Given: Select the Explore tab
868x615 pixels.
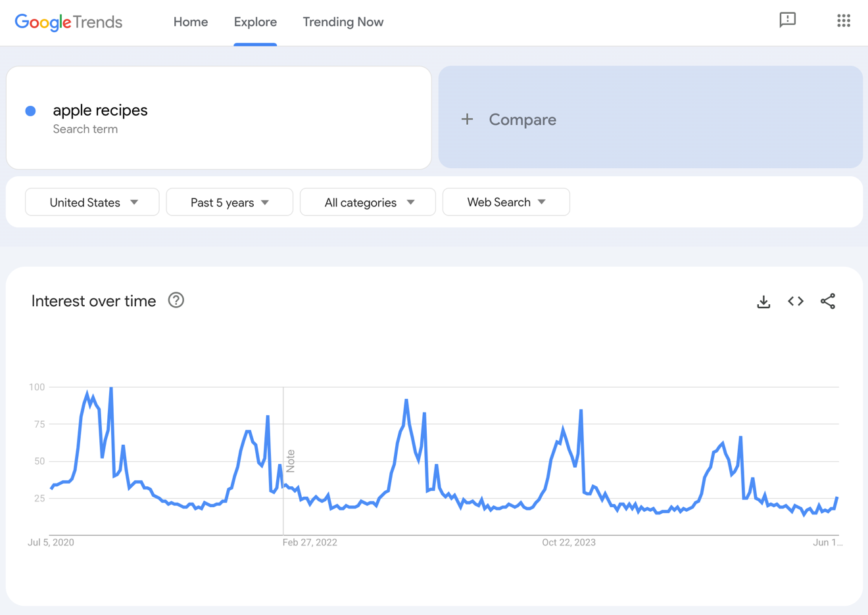Looking at the screenshot, I should [x=255, y=22].
